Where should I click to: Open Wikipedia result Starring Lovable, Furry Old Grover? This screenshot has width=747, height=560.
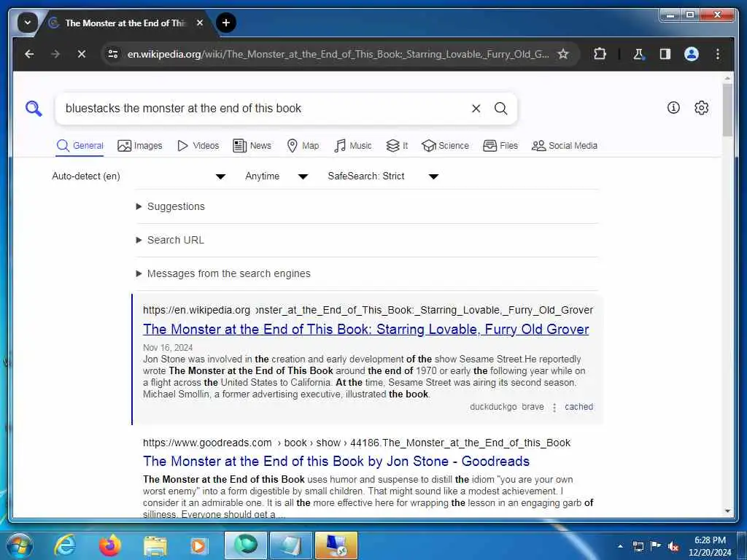point(366,330)
